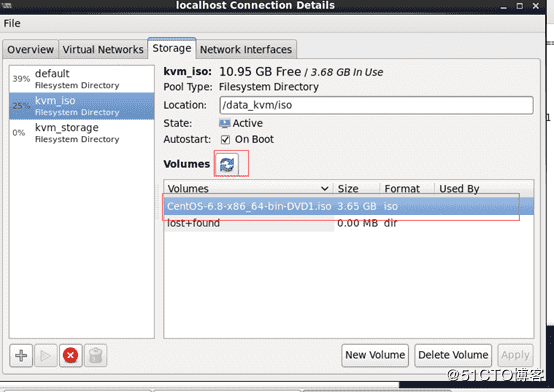554x392 pixels.
Task: Click the Location field /data_kvm/iso
Action: (376, 105)
